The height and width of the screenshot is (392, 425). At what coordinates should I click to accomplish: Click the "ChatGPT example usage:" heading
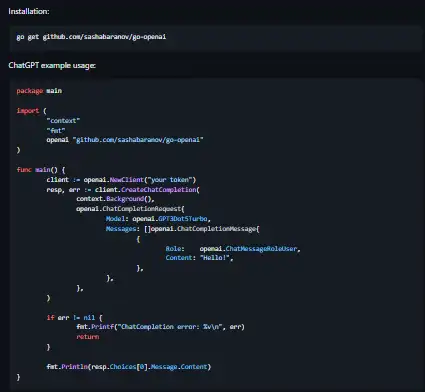point(52,65)
